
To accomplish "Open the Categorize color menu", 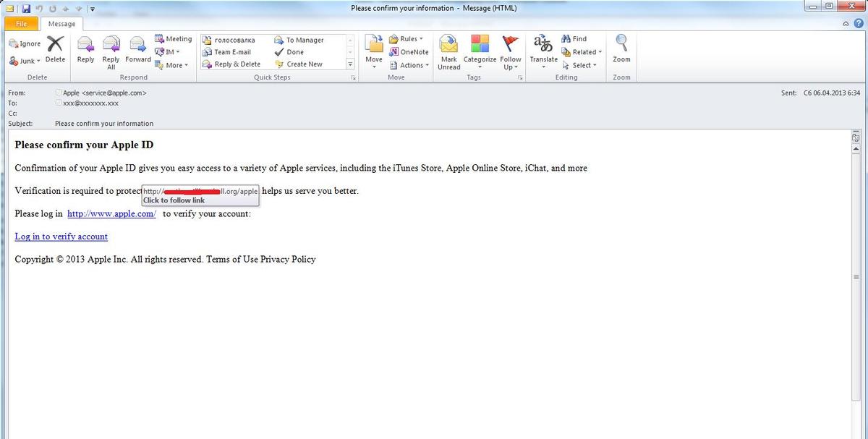I will coord(480,53).
